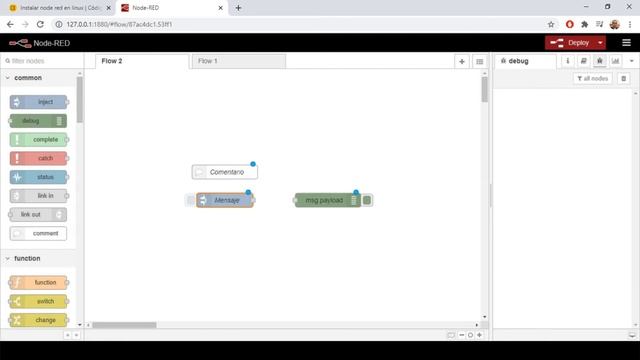640x360 pixels.
Task: Open the info sidebar tab icon
Action: click(x=568, y=61)
